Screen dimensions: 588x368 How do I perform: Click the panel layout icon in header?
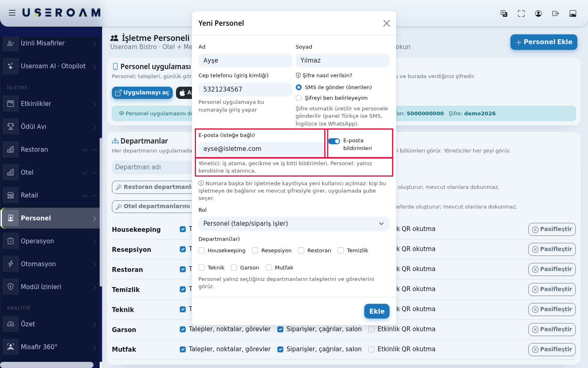(573, 13)
